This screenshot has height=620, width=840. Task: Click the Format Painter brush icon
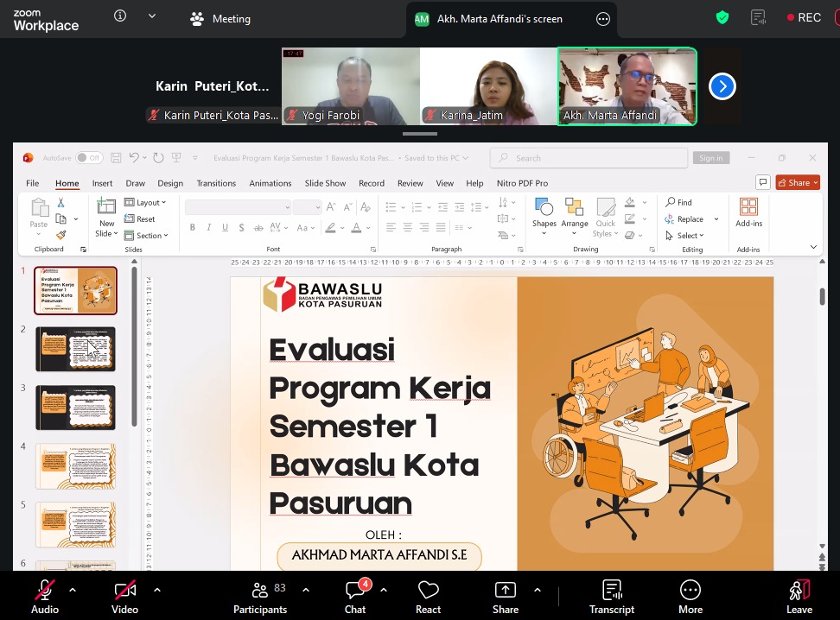click(61, 235)
